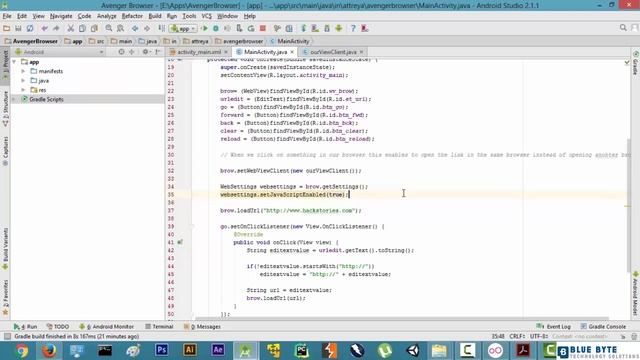Close the activity_main.xml tab
Viewport: 640px width, 360px height.
coord(226,52)
